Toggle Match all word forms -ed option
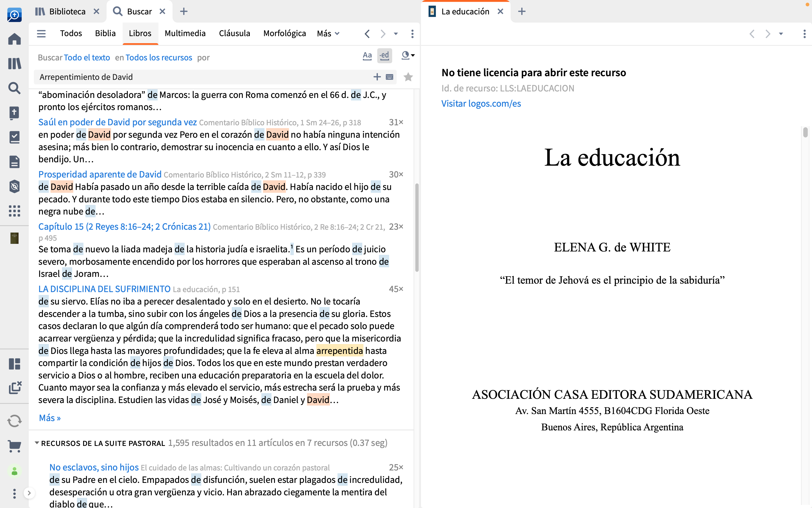812x508 pixels. tap(385, 55)
